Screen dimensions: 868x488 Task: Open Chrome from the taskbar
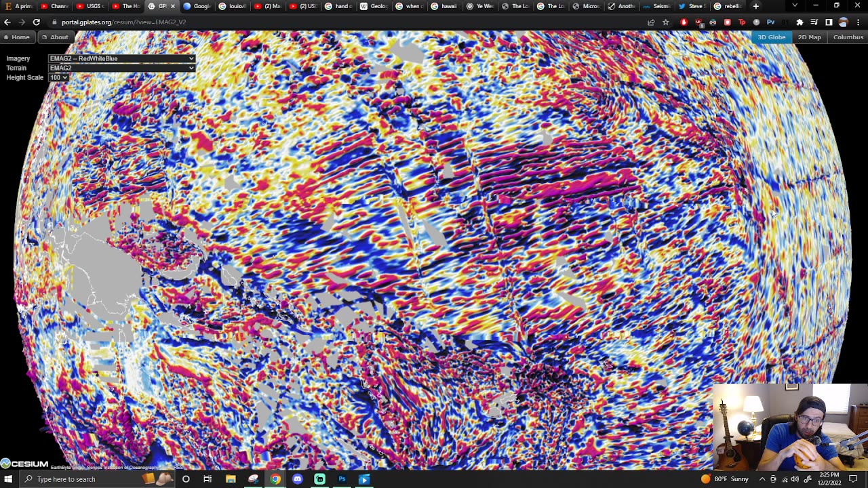pos(275,479)
